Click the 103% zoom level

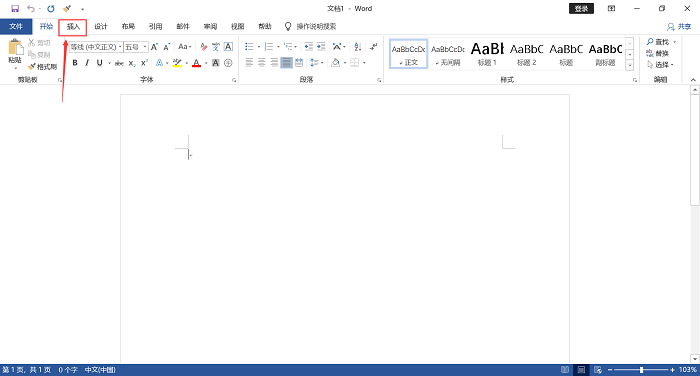tap(688, 370)
